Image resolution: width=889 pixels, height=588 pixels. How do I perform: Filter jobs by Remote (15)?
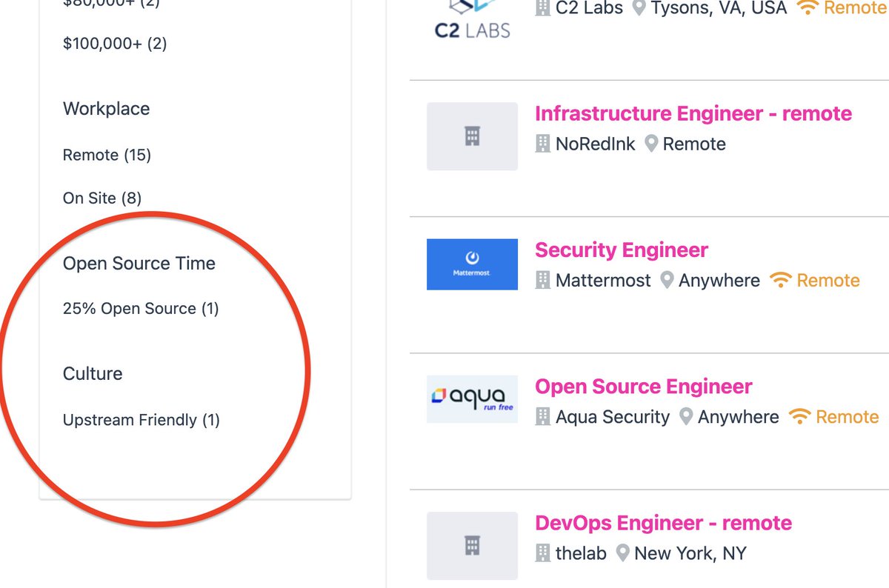click(107, 155)
